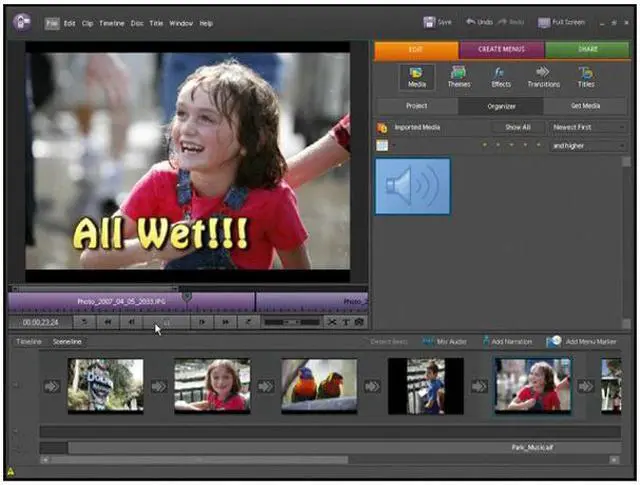Click the shuttle slider in the monitor

click(x=292, y=323)
